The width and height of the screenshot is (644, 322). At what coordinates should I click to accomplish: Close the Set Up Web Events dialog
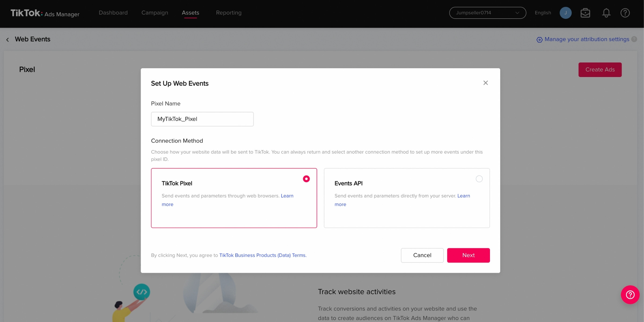[485, 83]
